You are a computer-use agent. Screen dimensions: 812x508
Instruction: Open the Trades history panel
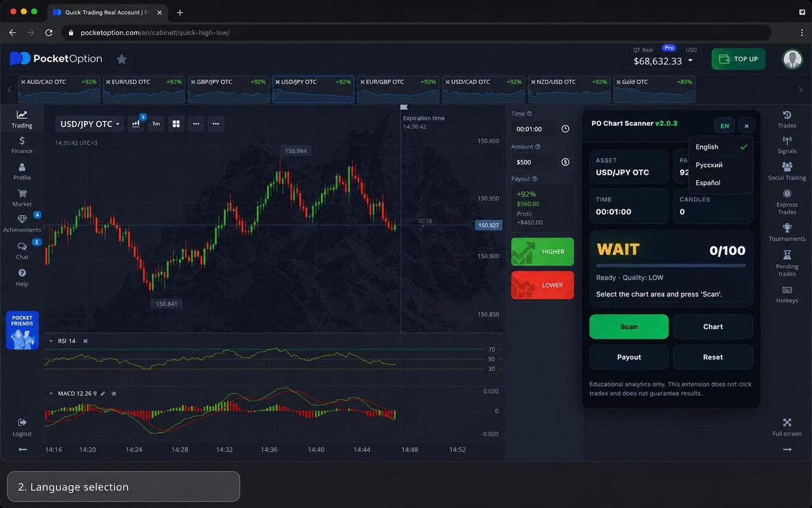[x=787, y=119]
